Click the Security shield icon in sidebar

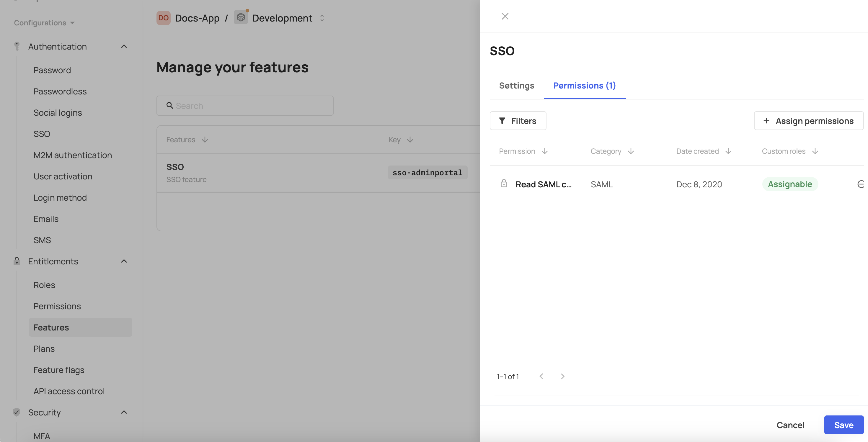(16, 412)
